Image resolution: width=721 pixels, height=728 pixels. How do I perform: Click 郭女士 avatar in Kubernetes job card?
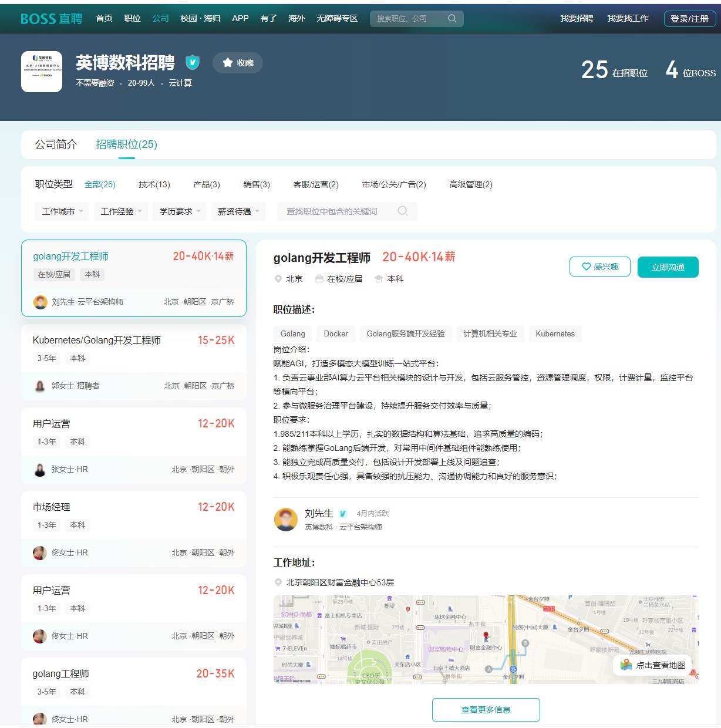[x=40, y=386]
